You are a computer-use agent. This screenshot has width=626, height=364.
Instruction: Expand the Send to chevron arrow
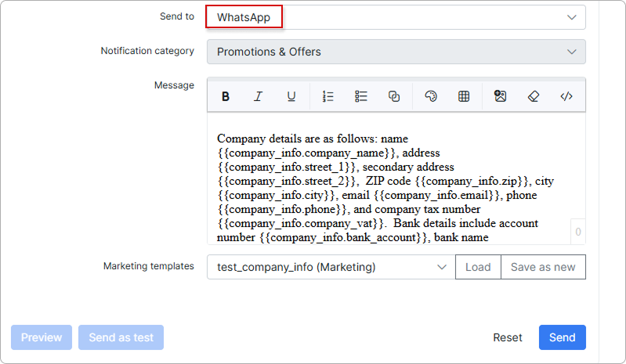pyautogui.click(x=572, y=17)
